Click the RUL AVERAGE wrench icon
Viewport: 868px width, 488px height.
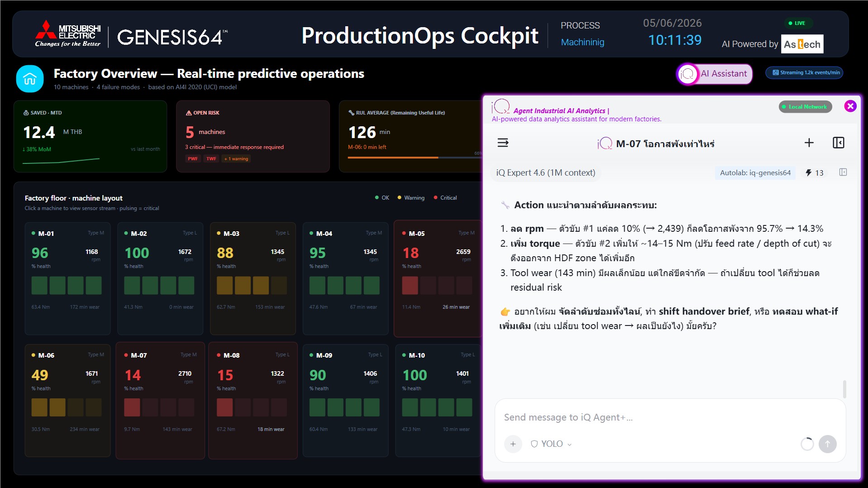tap(351, 113)
